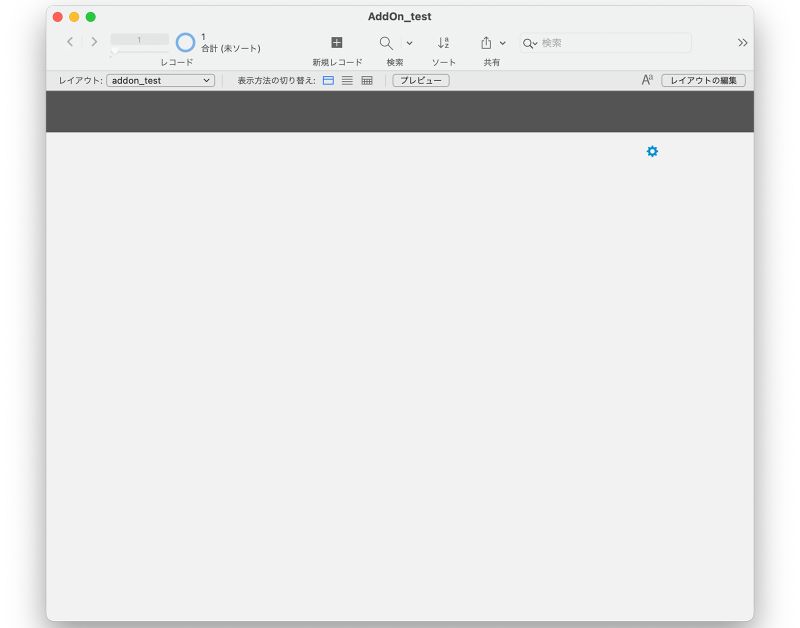Zoom the window with green button
This screenshot has height=628, width=800.
pyautogui.click(x=91, y=17)
